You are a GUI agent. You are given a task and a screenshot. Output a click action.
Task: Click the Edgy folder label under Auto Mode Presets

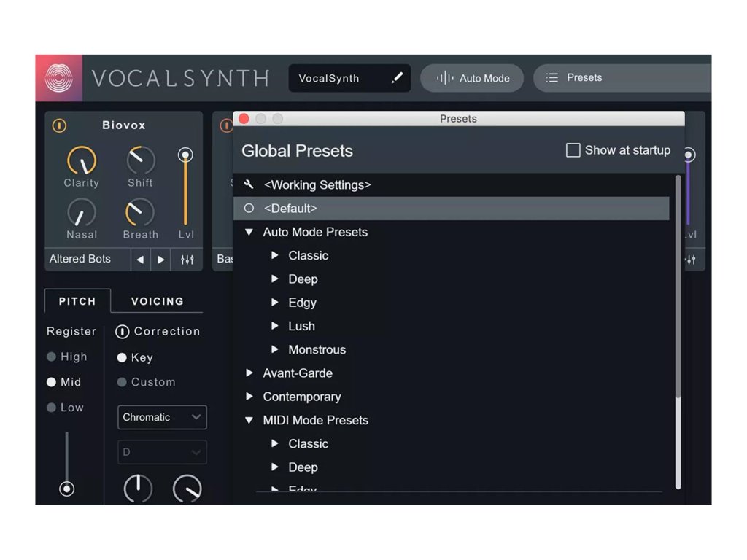point(302,303)
